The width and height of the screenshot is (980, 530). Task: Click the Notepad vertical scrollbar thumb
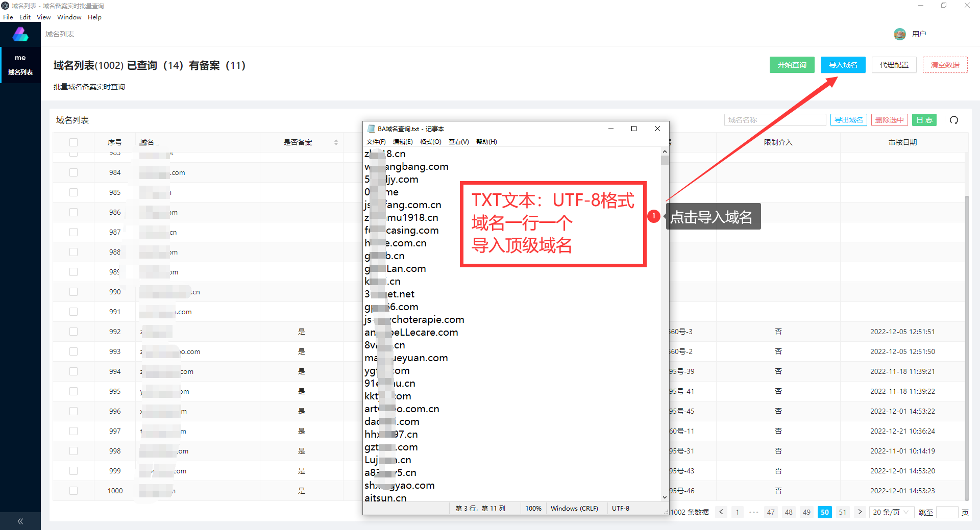665,160
